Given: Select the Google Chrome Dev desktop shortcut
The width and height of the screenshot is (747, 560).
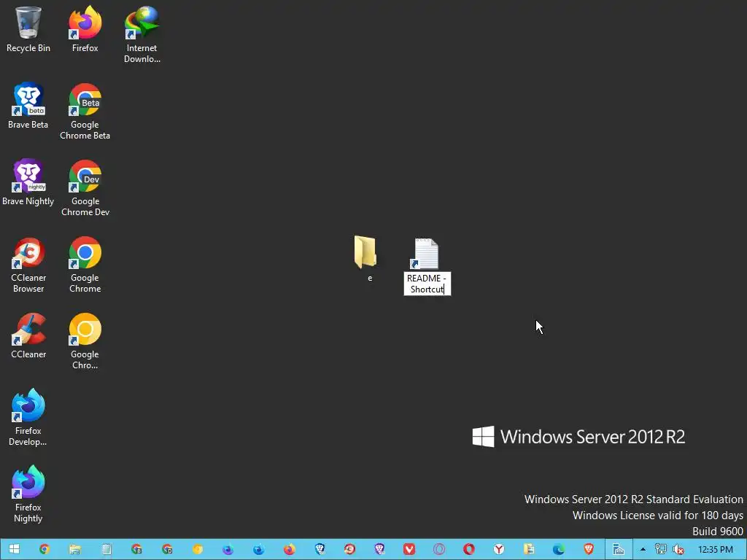Looking at the screenshot, I should tap(85, 188).
